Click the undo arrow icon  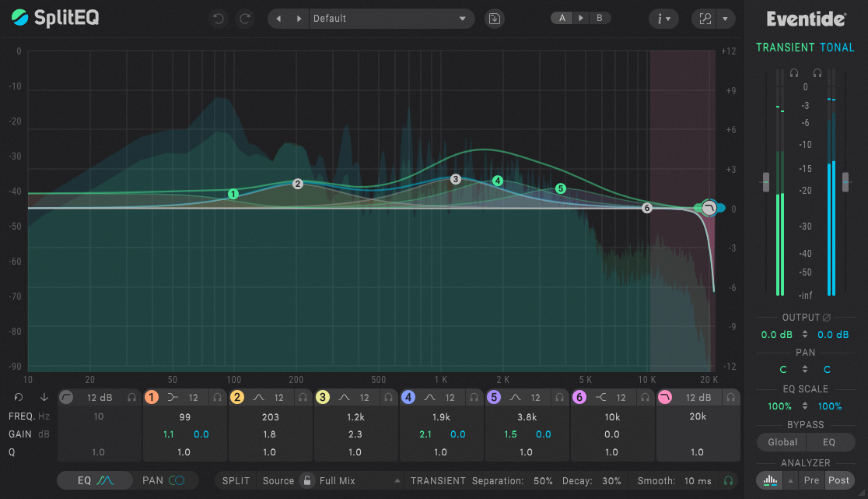click(x=219, y=19)
